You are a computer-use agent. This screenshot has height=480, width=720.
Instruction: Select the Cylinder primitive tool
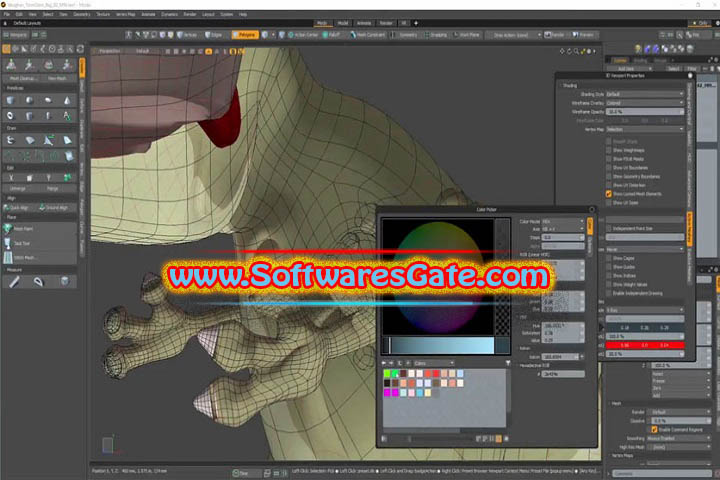coord(29,116)
